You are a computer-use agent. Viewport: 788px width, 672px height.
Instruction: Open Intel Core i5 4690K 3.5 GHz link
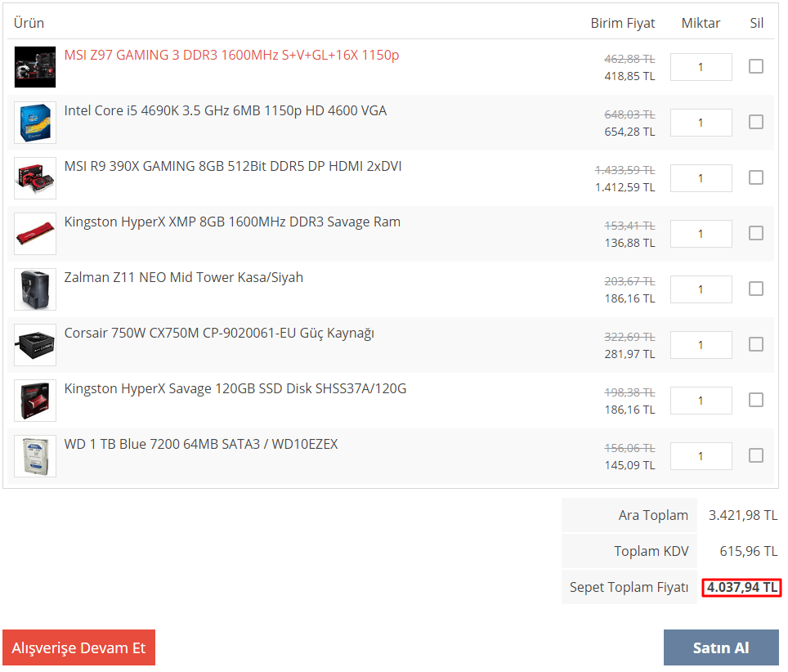tap(226, 110)
